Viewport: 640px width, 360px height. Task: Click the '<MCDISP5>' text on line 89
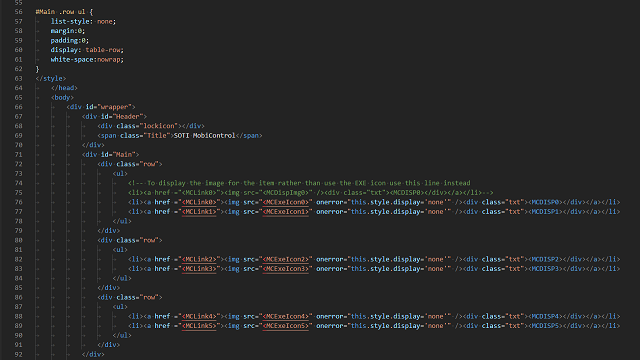546,326
